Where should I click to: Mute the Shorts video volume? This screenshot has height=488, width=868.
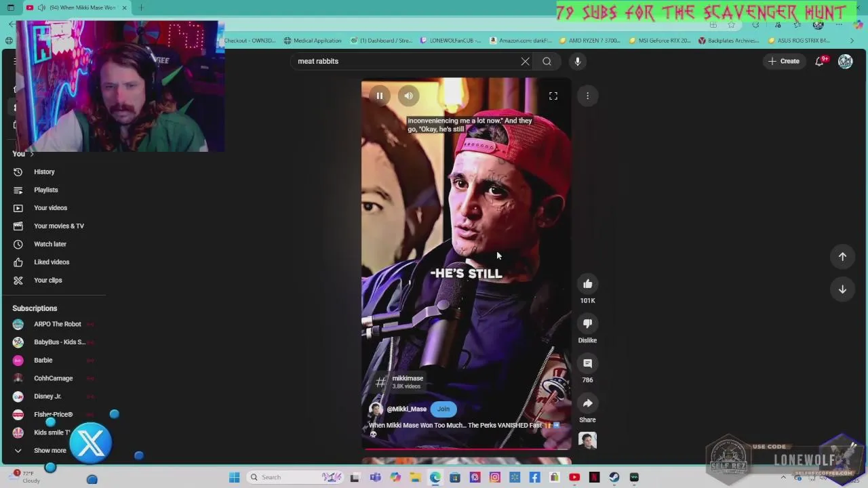[409, 96]
